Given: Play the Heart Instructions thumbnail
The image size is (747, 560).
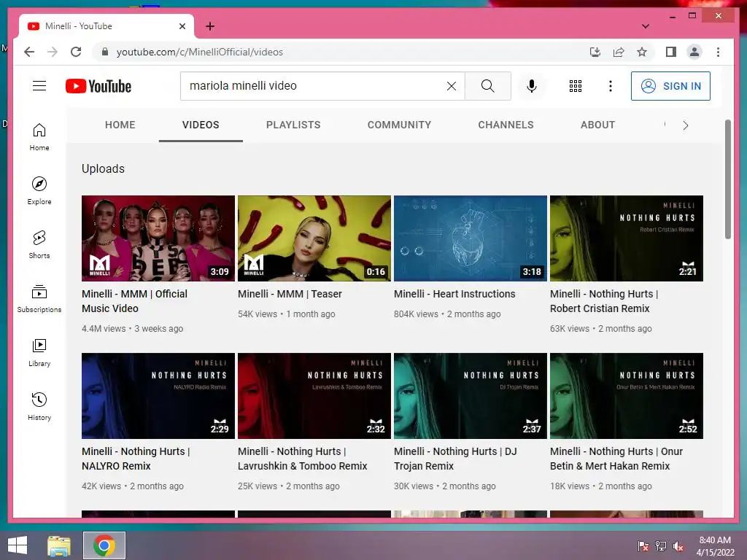Looking at the screenshot, I should pyautogui.click(x=471, y=238).
